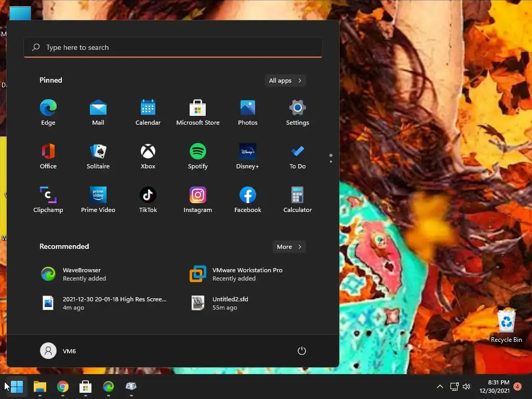Open Microsoft Store from pinned apps
The width and height of the screenshot is (532, 399).
[198, 112]
